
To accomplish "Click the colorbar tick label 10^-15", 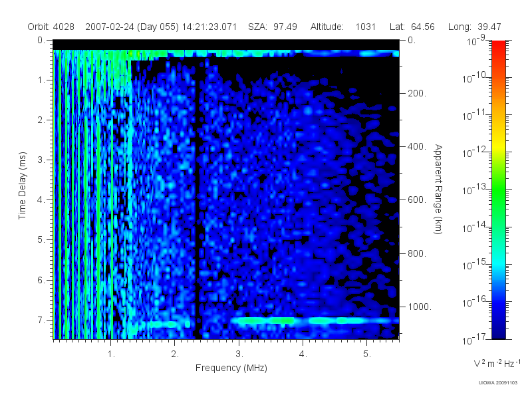I will pyautogui.click(x=473, y=264).
